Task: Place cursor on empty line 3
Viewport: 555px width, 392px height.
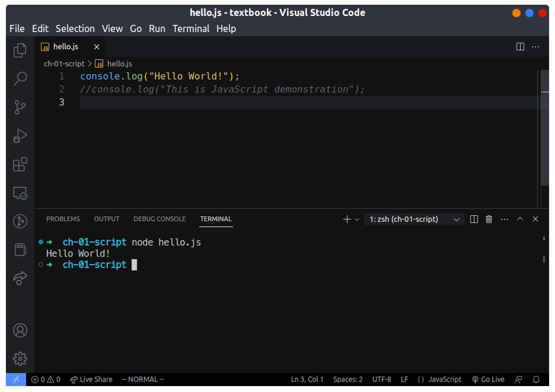Action: [308, 103]
